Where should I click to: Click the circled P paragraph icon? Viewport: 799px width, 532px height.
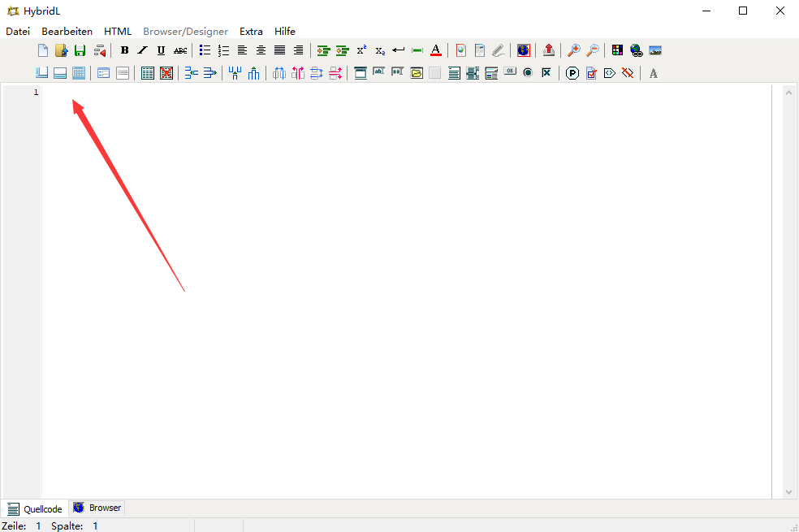(x=572, y=73)
